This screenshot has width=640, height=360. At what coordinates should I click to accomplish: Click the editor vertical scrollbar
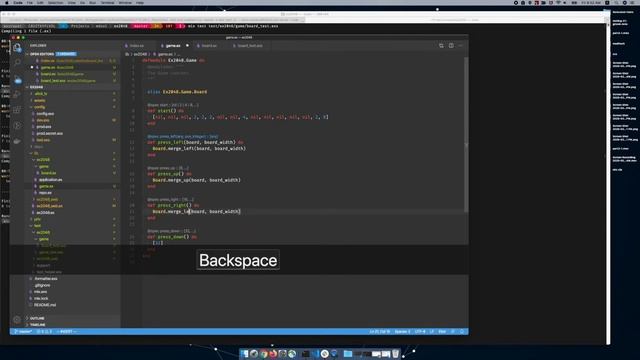pos(466,135)
